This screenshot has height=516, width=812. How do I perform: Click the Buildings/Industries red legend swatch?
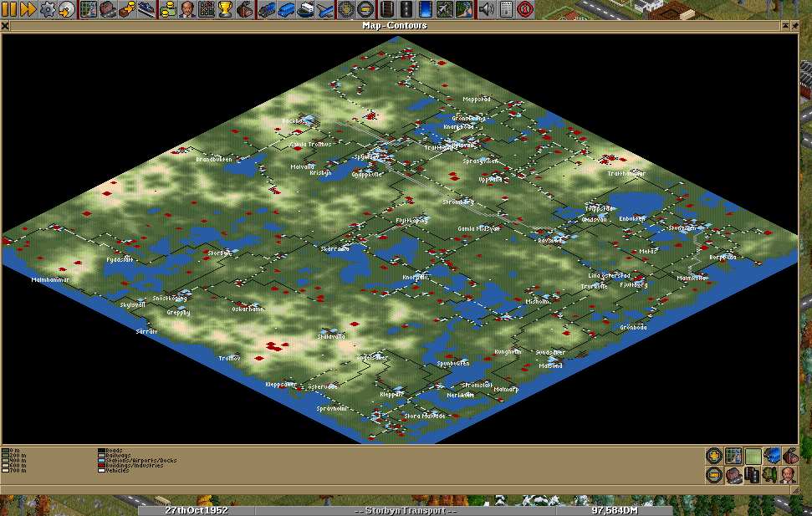(x=101, y=465)
